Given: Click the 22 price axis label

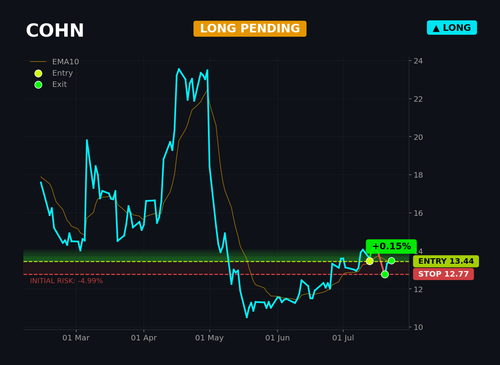Looking at the screenshot, I should (x=418, y=99).
